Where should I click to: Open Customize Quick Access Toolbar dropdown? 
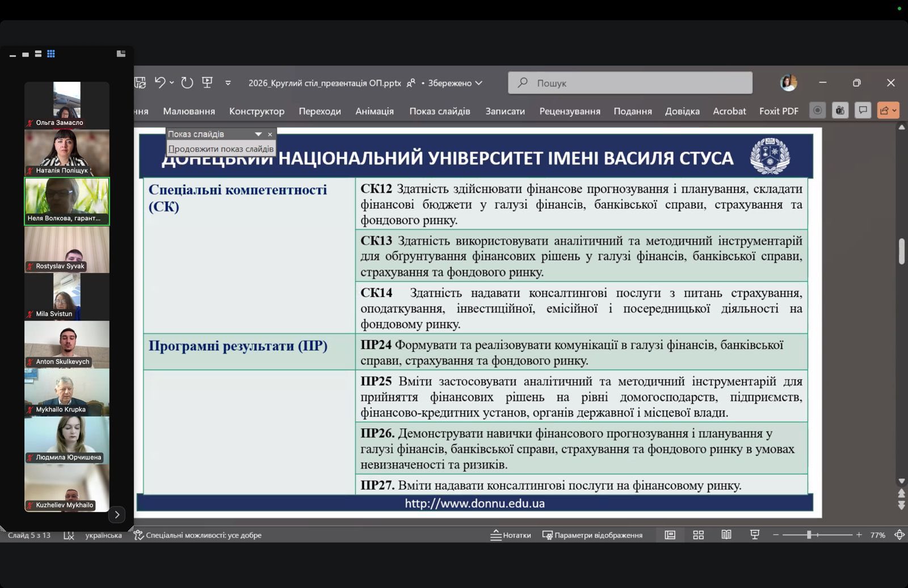click(228, 83)
